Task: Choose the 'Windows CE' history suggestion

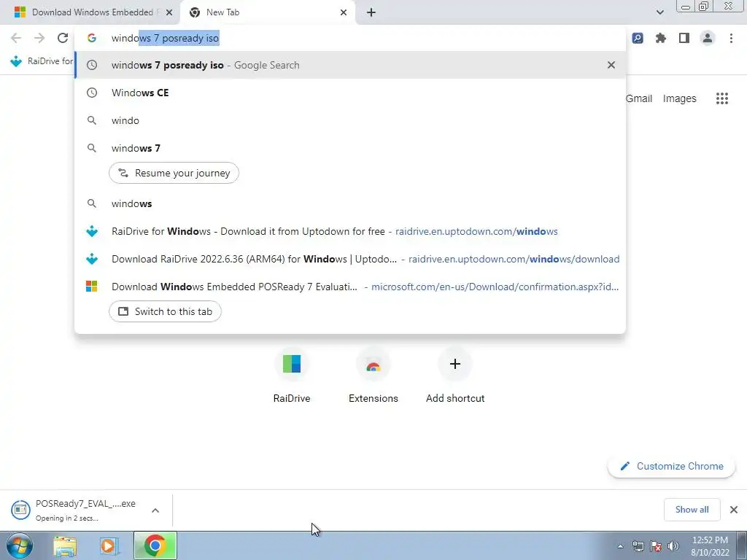Action: [350, 93]
